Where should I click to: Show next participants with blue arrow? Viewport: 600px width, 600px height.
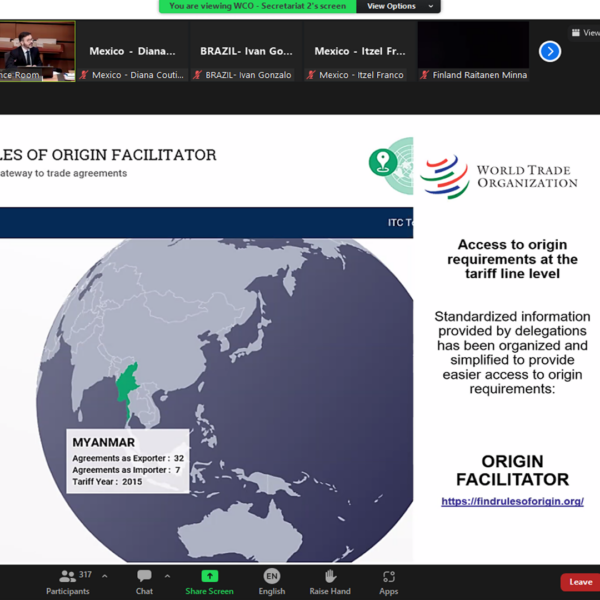pyautogui.click(x=550, y=51)
